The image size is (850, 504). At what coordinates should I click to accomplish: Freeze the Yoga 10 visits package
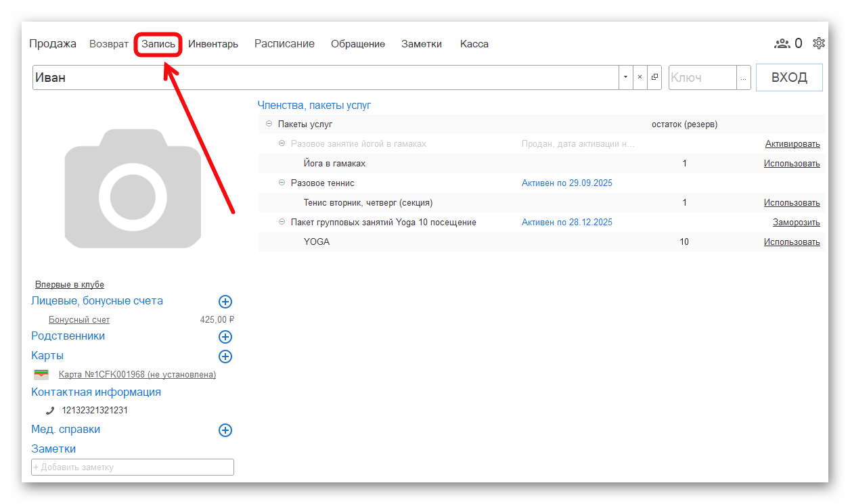point(796,223)
